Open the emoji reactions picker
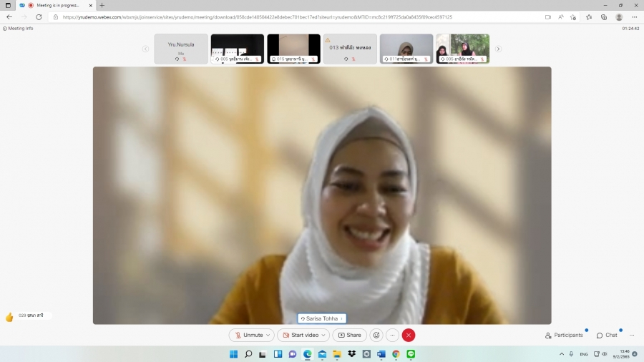Screen dimensions: 644x362 [376, 335]
